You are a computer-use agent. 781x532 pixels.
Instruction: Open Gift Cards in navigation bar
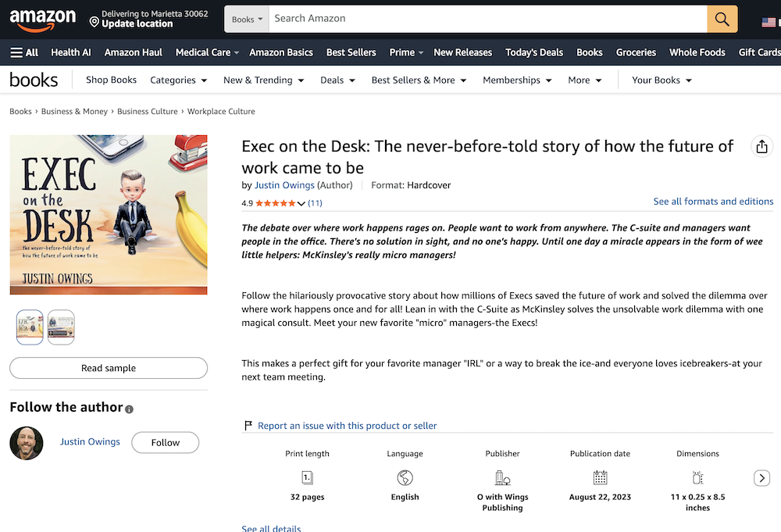[x=759, y=52]
